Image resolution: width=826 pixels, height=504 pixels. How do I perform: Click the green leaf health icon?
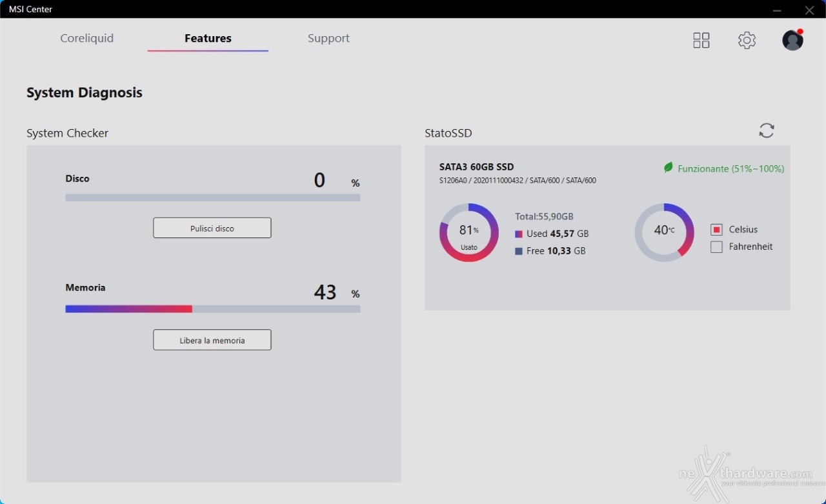coord(669,168)
